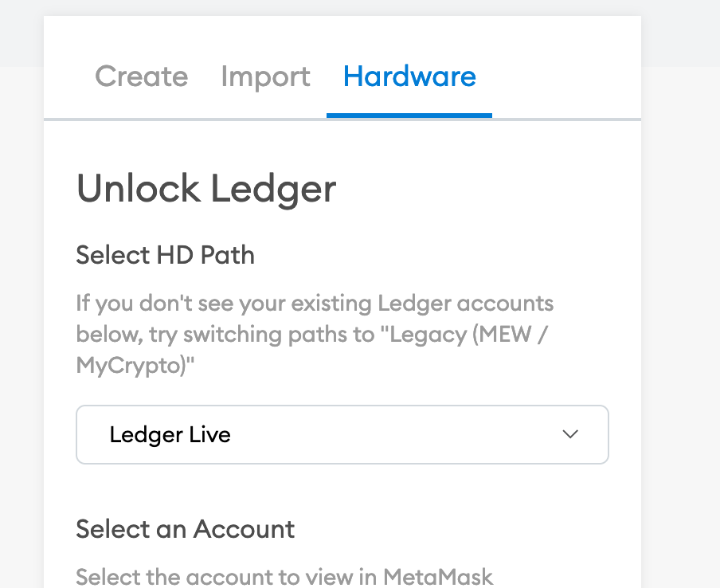Click the gray background right of the panel
720x588 pixels.
(x=681, y=319)
